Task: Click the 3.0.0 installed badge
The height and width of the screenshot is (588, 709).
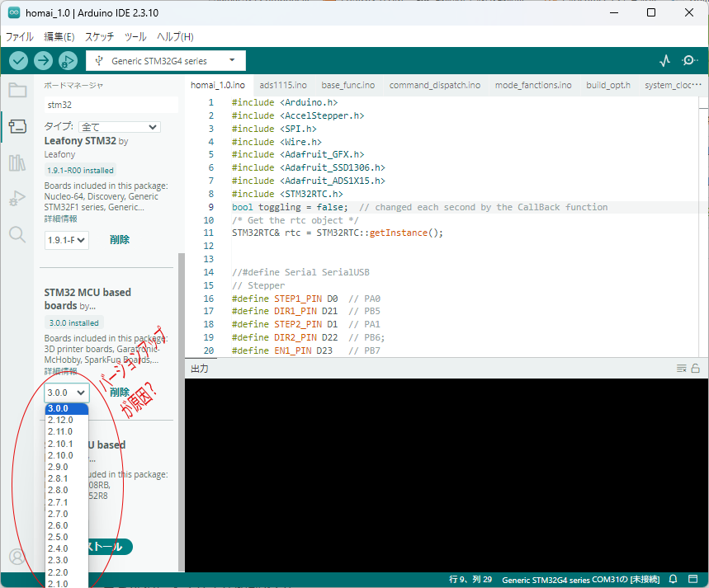Action: point(73,323)
